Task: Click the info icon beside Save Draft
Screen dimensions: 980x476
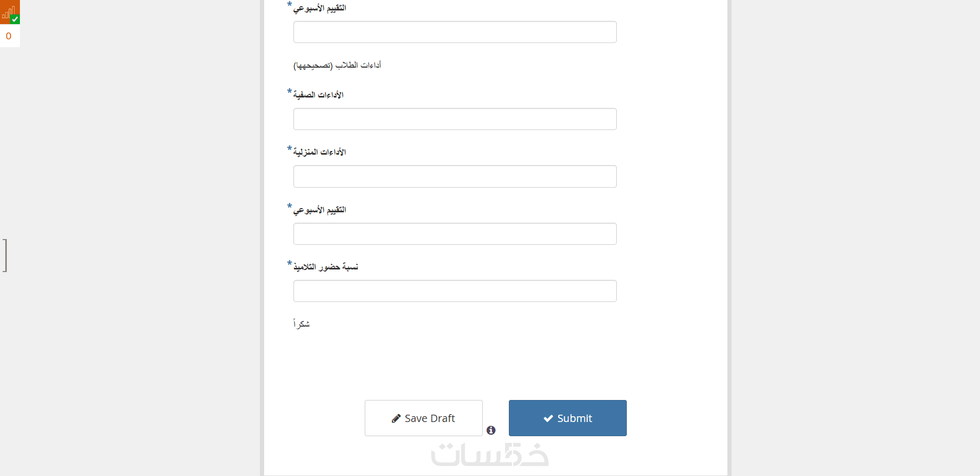Action: [x=491, y=430]
